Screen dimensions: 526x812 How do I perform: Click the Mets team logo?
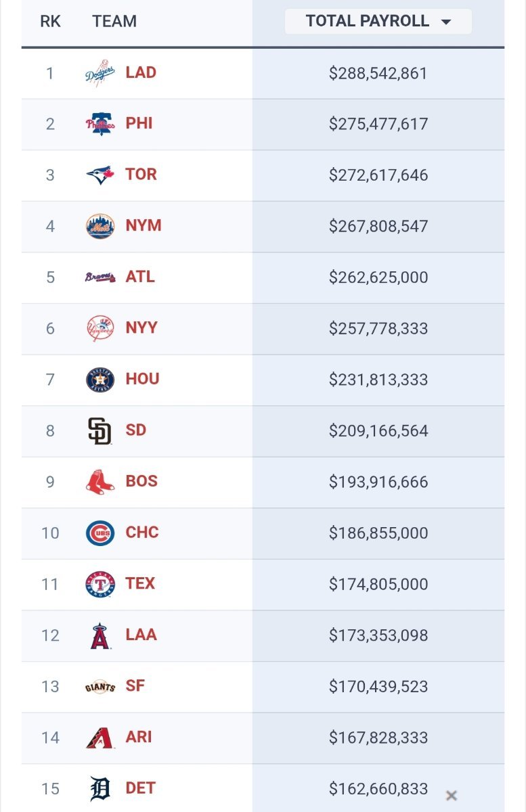100,226
